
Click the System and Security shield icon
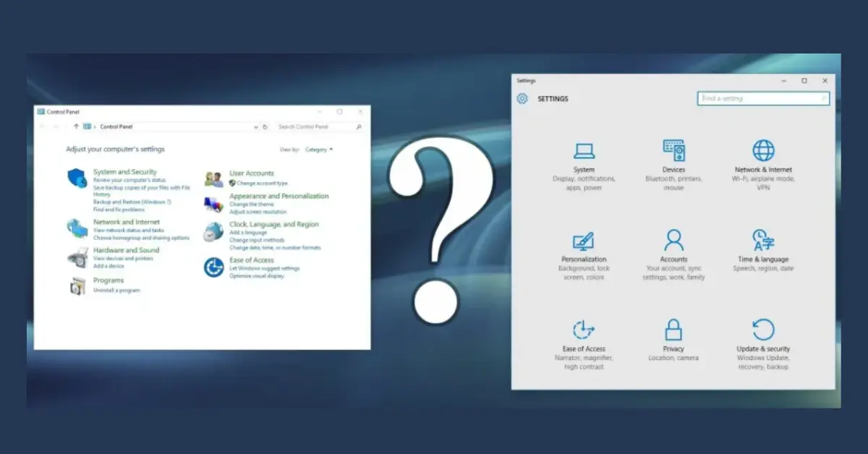[x=77, y=177]
